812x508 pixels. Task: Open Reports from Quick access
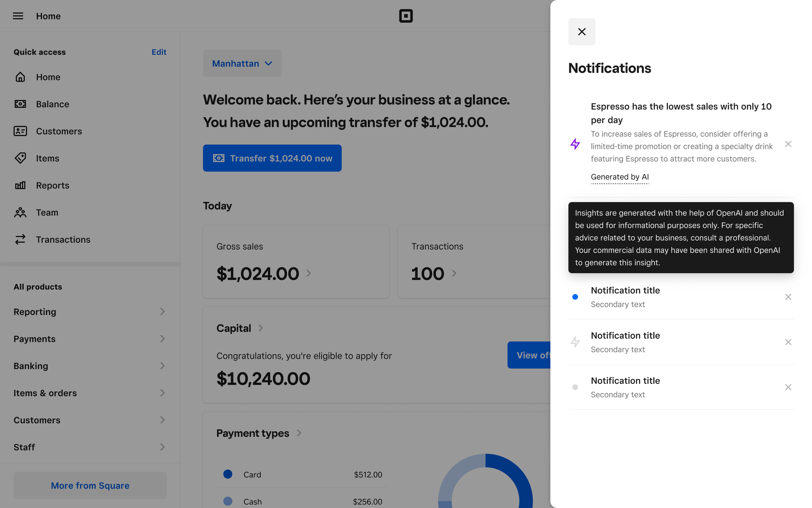pyautogui.click(x=52, y=186)
